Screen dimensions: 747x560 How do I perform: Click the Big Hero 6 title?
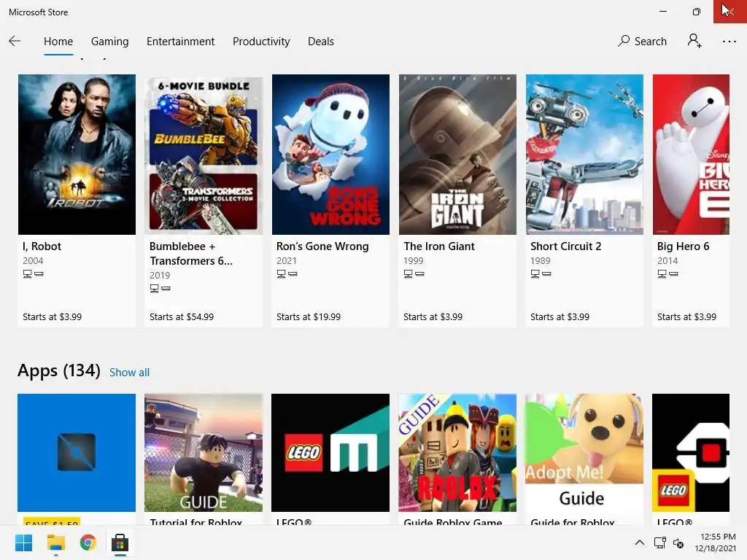683,246
